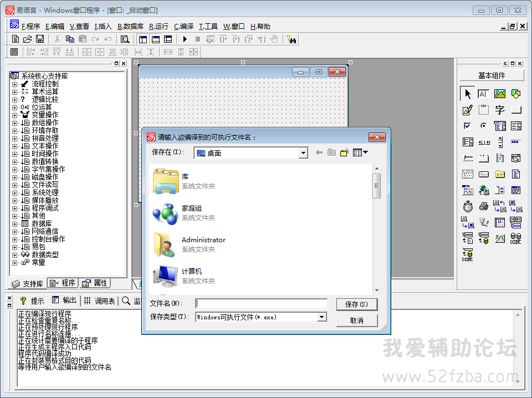Switch to the 程序 tab in the left panel
Image resolution: width=532 pixels, height=398 pixels.
click(x=63, y=283)
